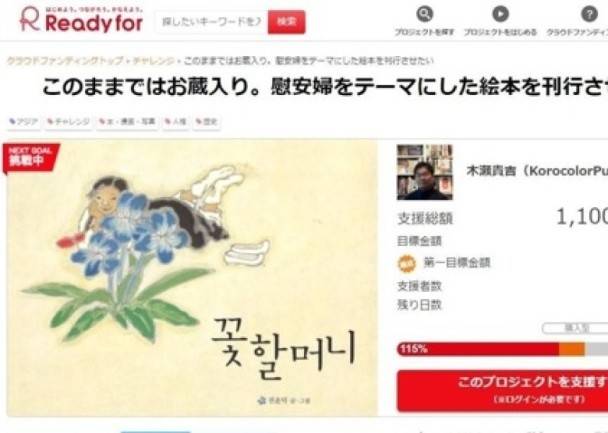The width and height of the screenshot is (608, 433).
Task: Click the Readyfor logo
Action: click(81, 19)
